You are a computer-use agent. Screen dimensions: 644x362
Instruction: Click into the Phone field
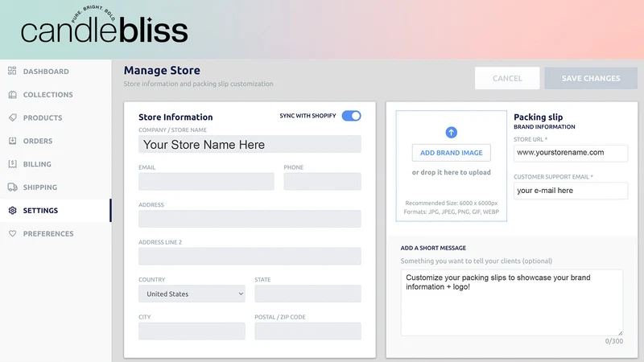(x=323, y=182)
